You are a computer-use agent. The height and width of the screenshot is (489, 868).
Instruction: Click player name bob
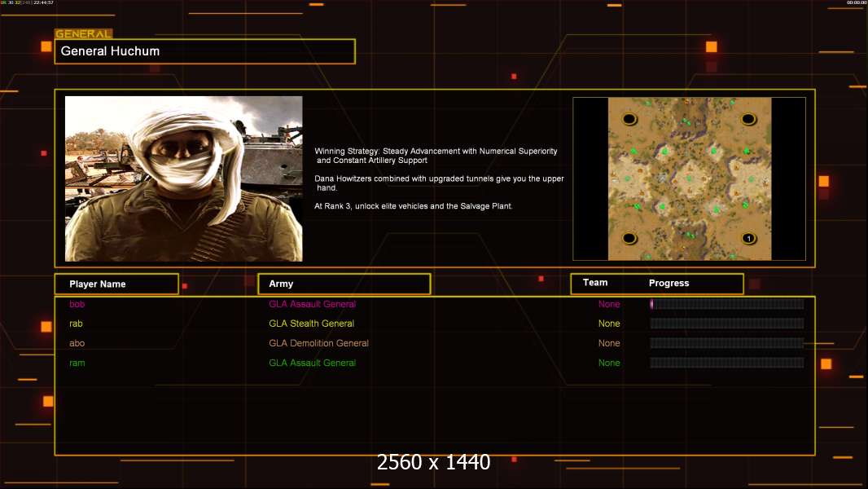pyautogui.click(x=77, y=304)
